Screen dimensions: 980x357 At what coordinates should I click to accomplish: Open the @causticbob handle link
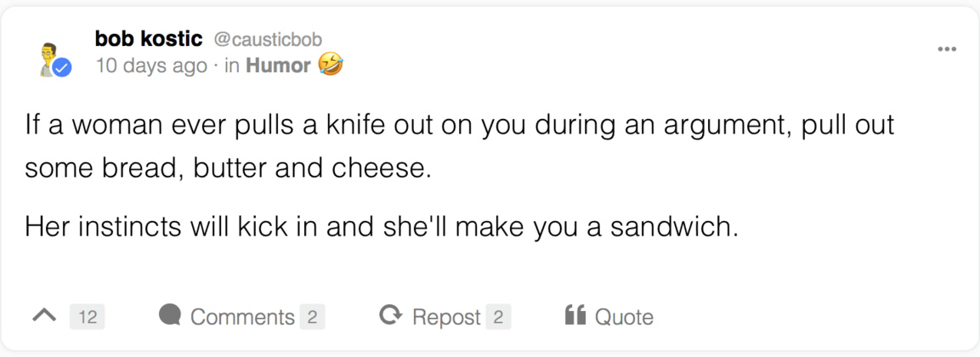click(x=268, y=40)
